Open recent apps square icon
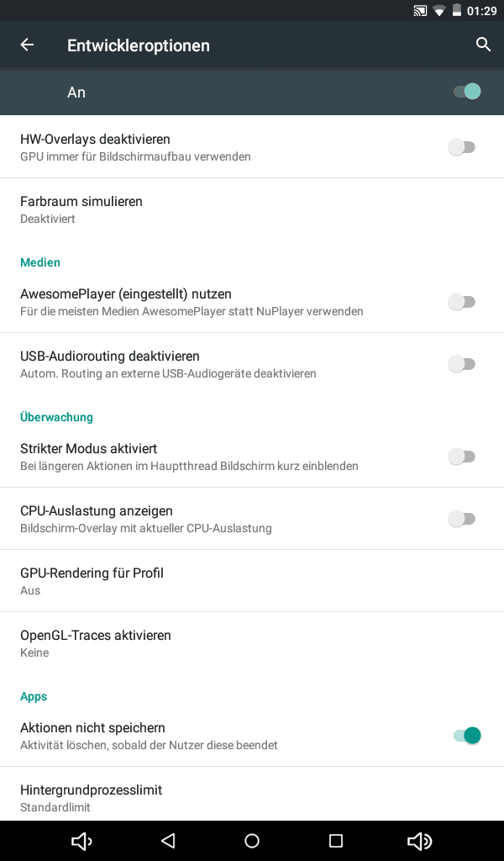Viewport: 504px width, 861px height. pyautogui.click(x=336, y=841)
